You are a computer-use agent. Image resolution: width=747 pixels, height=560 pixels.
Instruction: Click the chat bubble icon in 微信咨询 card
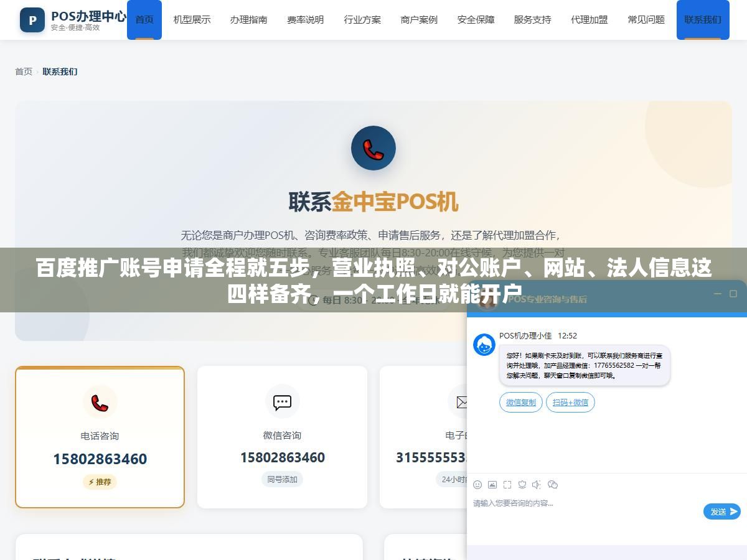click(283, 401)
